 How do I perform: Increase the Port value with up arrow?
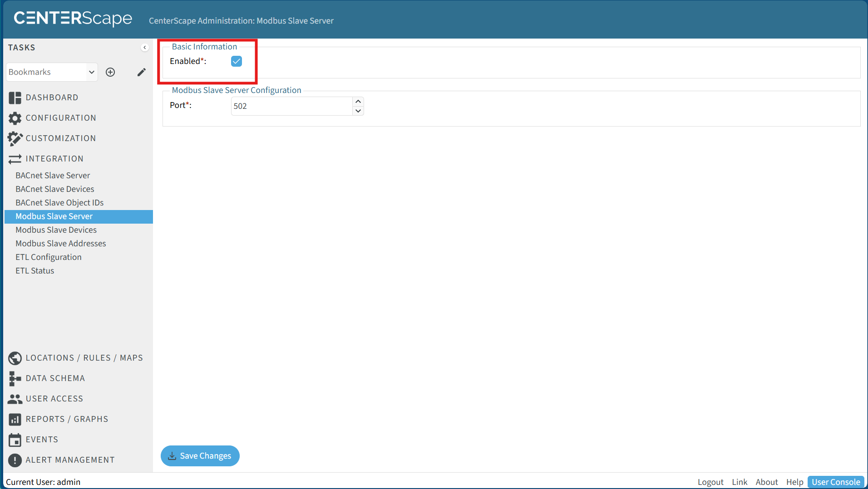click(358, 102)
